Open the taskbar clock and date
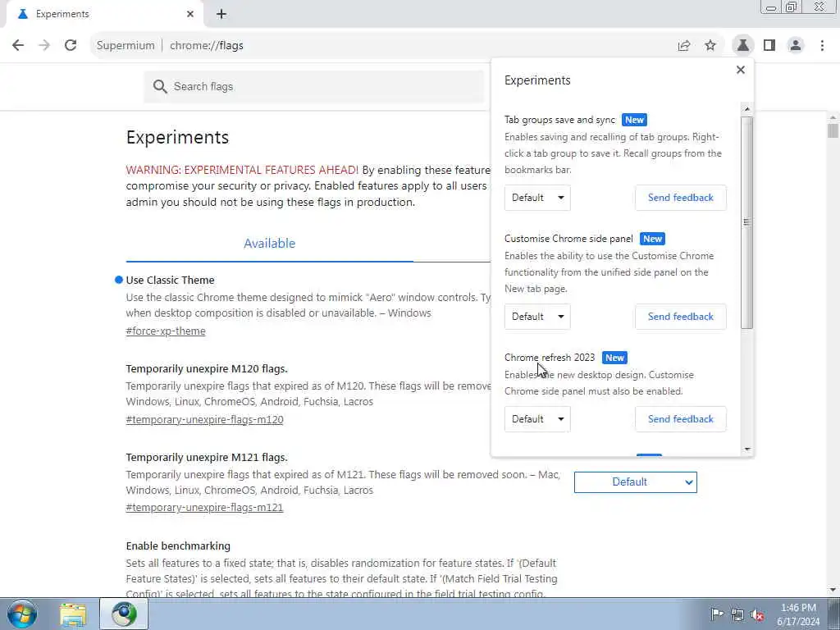This screenshot has height=630, width=840. 798,614
